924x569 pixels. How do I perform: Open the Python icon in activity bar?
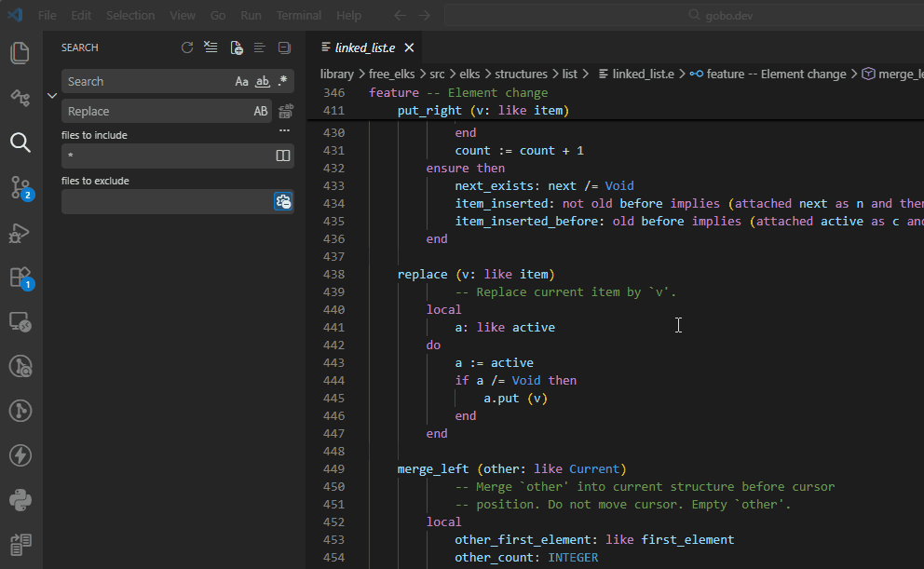pyautogui.click(x=20, y=500)
